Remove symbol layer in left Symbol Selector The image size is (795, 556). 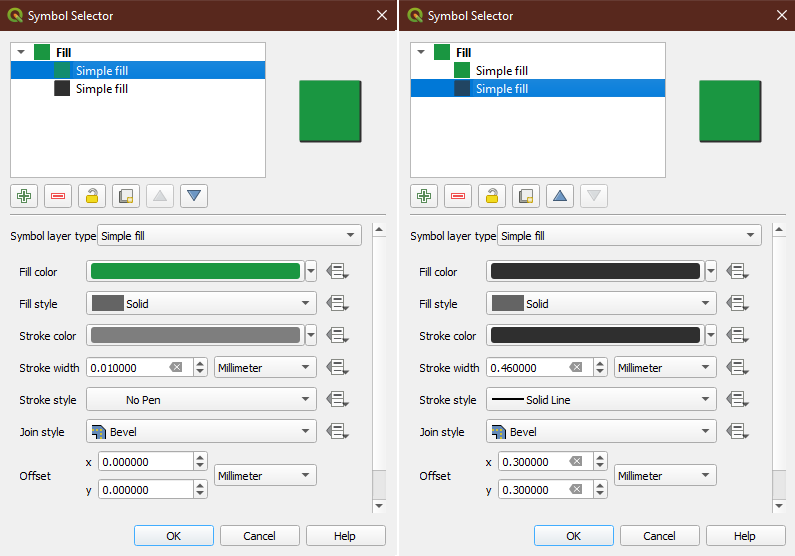coord(58,196)
